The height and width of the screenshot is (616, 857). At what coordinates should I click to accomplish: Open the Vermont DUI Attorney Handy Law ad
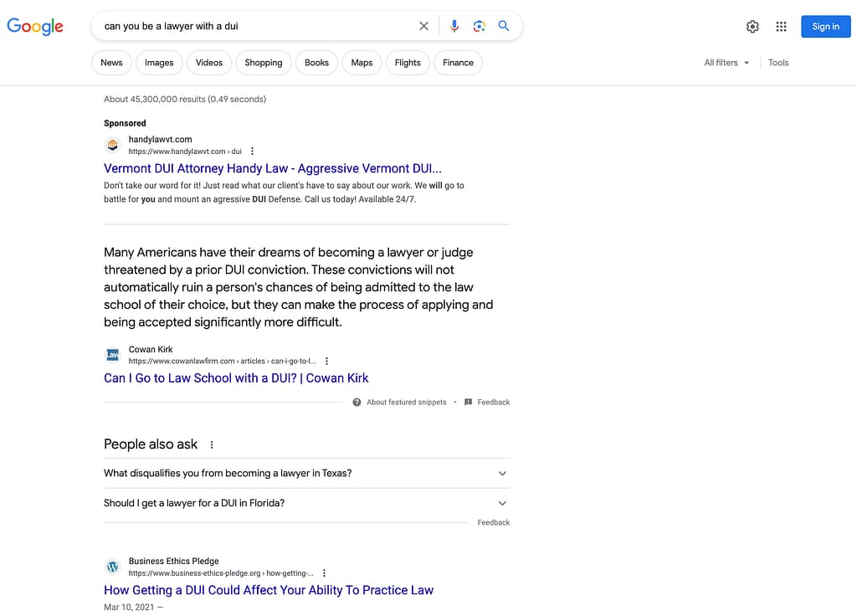pos(273,168)
